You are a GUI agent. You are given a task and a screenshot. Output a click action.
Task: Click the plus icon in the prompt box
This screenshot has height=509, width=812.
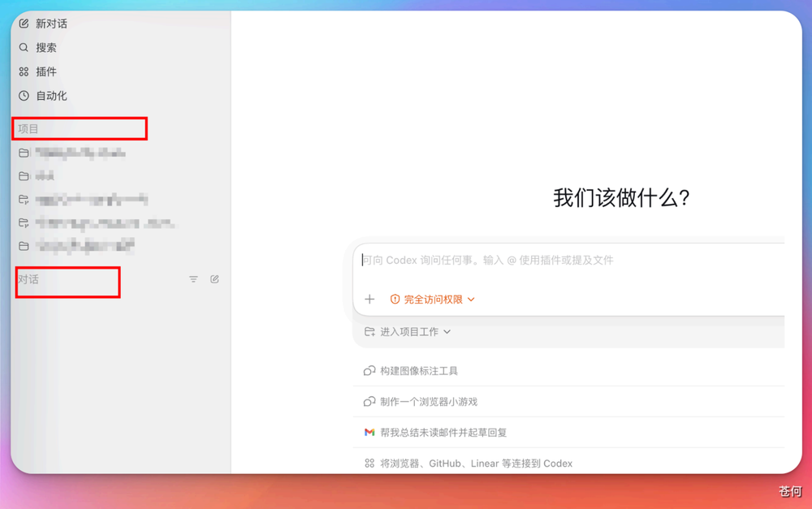(369, 300)
